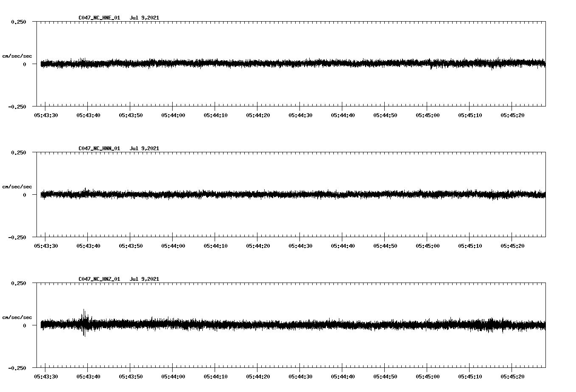This screenshot has height=392, width=576.
Task: Click the -.250 axis value on HNZ plot
Action: [17, 368]
